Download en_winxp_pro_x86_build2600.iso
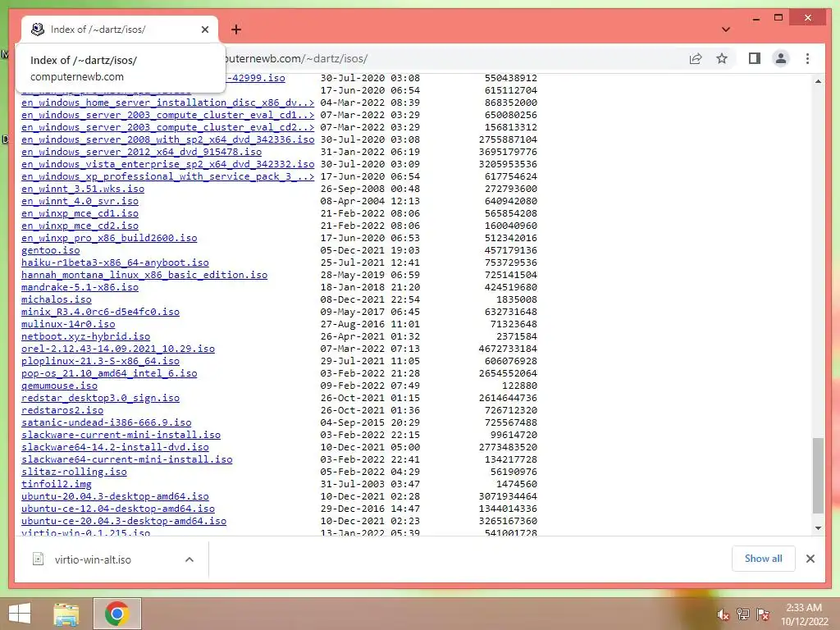Image resolution: width=840 pixels, height=630 pixels. [x=109, y=238]
